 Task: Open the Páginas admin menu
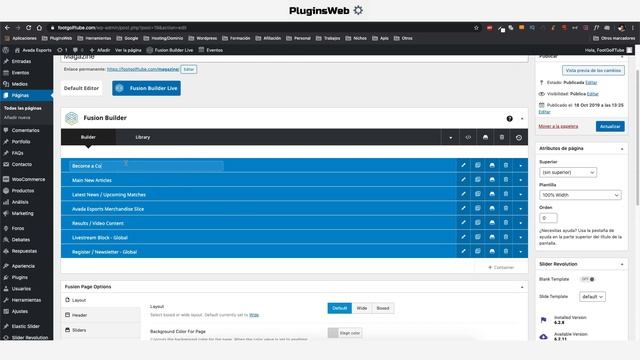[x=27, y=95]
